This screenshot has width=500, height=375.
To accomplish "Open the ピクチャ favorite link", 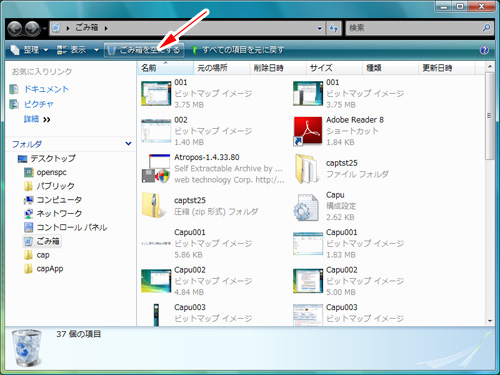I will point(39,104).
